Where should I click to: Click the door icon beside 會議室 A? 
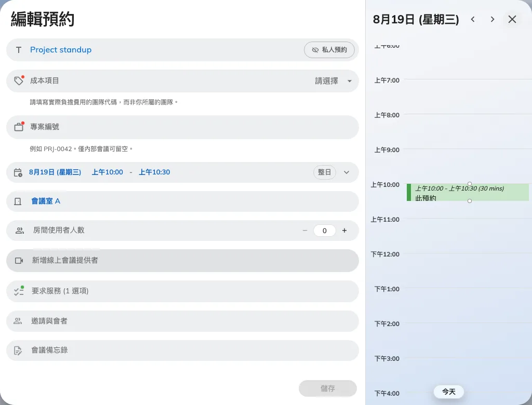click(x=18, y=201)
